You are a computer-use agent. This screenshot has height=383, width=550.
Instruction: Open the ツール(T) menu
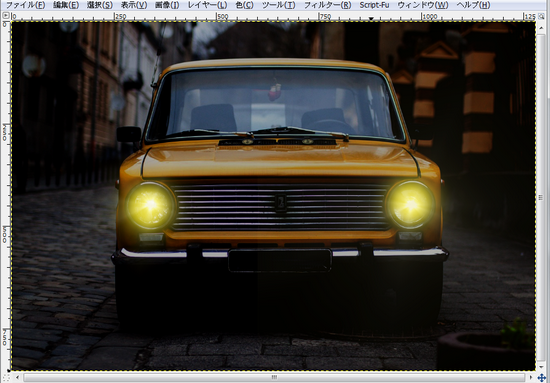point(279,5)
